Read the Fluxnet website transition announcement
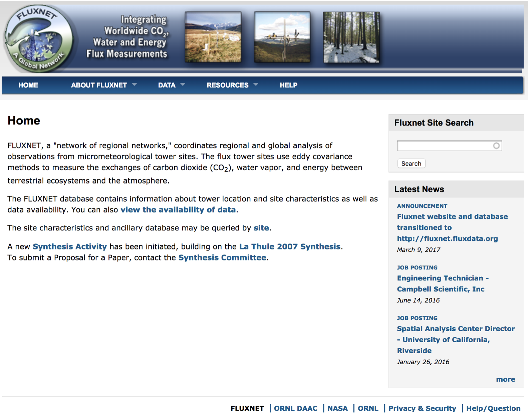 [x=453, y=227]
